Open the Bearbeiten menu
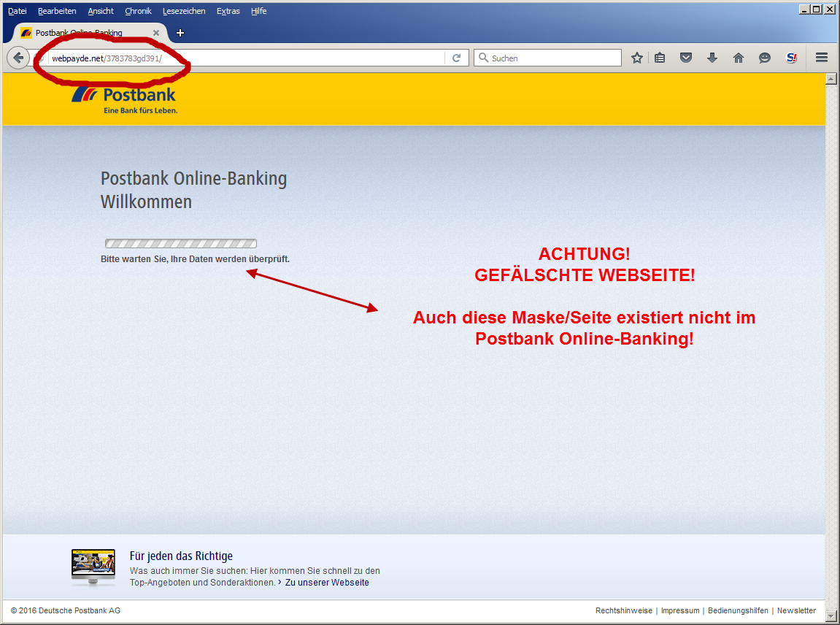The image size is (840, 625). click(x=57, y=11)
